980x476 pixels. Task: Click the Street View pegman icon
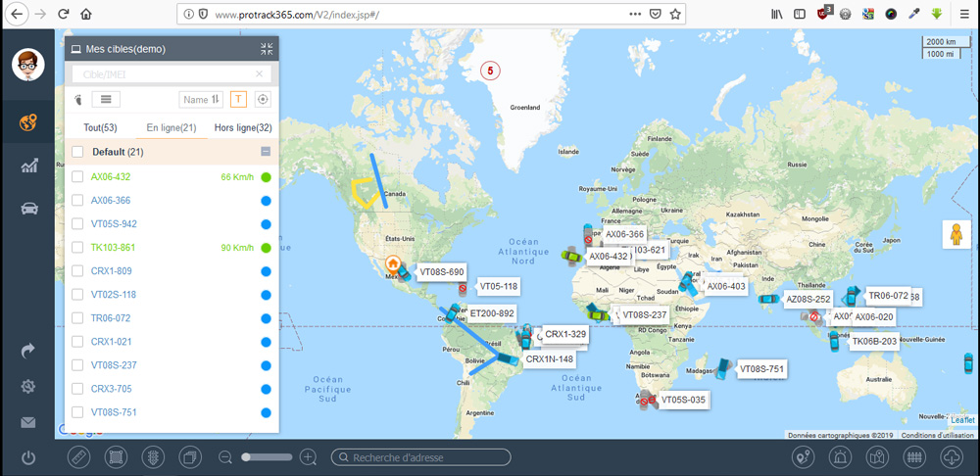pyautogui.click(x=956, y=234)
